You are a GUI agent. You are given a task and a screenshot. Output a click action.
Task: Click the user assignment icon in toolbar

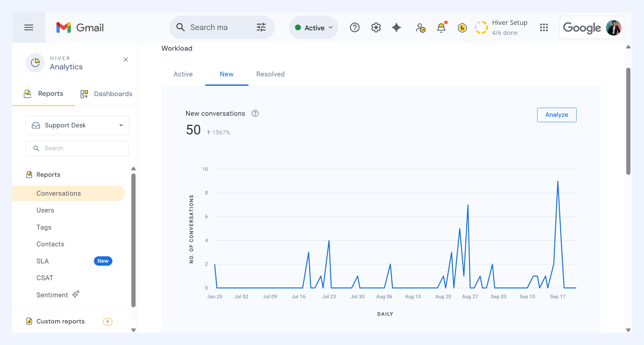click(x=420, y=28)
